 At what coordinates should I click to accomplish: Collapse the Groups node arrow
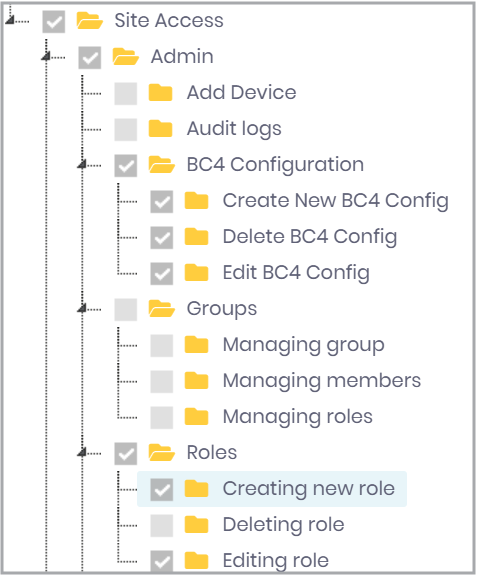click(82, 308)
